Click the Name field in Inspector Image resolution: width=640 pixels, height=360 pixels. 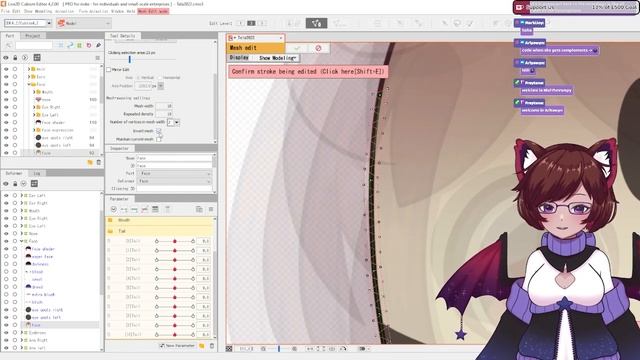[174, 158]
